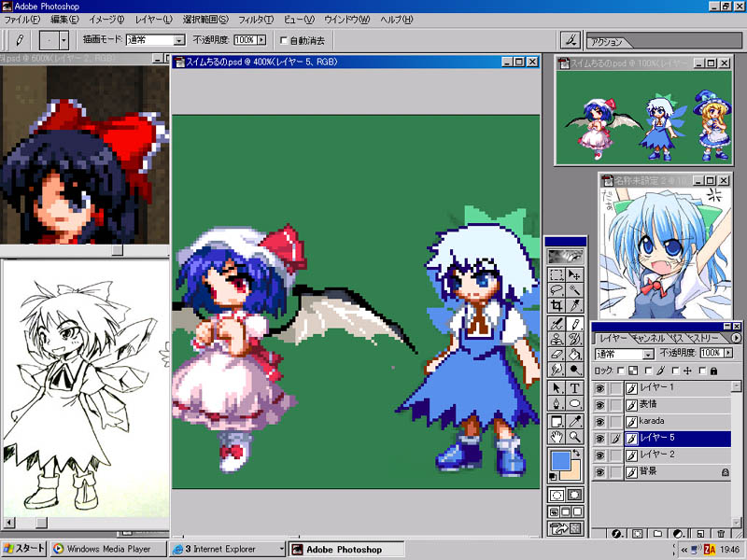The image size is (747, 560).
Task: Switch to full screen mode with menu bar
Action: point(566,511)
